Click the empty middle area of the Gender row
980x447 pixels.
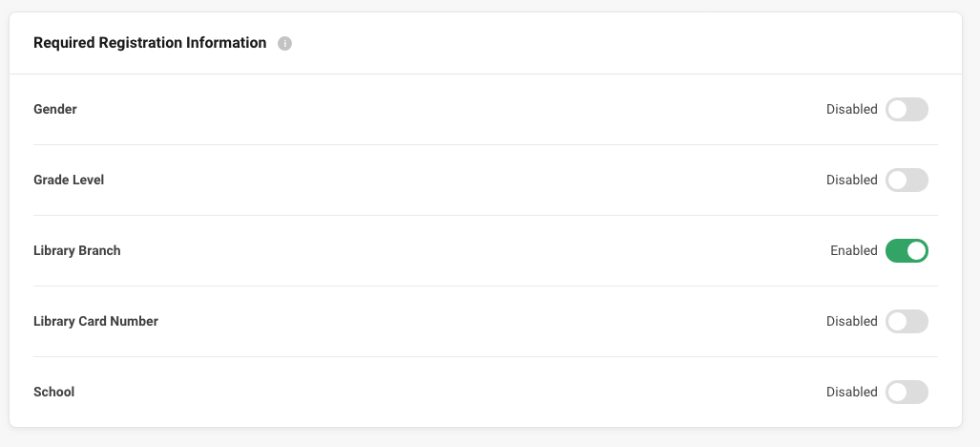tap(450, 110)
